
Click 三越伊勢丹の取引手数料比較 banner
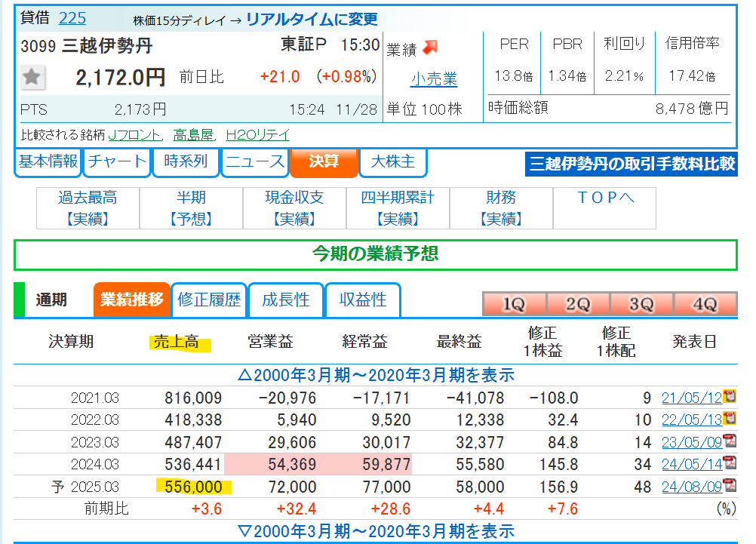(631, 164)
